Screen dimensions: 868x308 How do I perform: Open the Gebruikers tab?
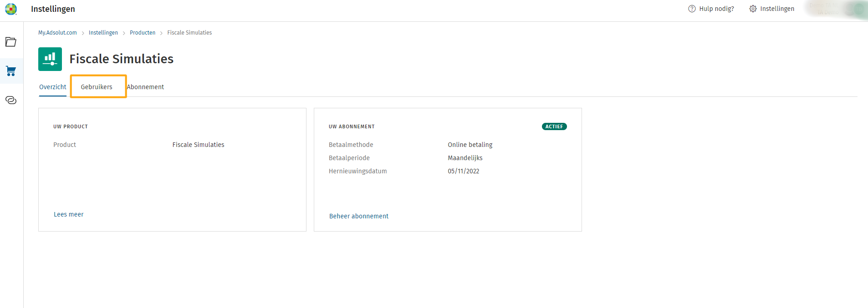click(97, 87)
